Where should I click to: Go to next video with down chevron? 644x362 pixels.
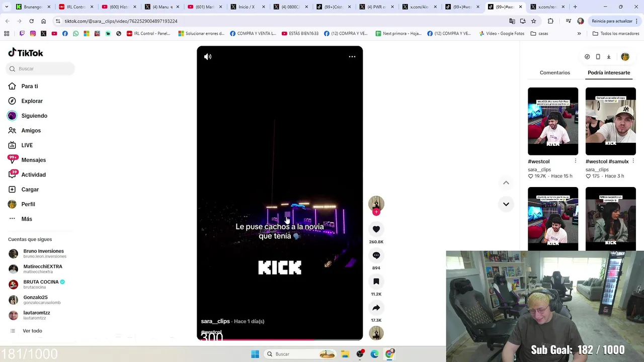pos(506,204)
